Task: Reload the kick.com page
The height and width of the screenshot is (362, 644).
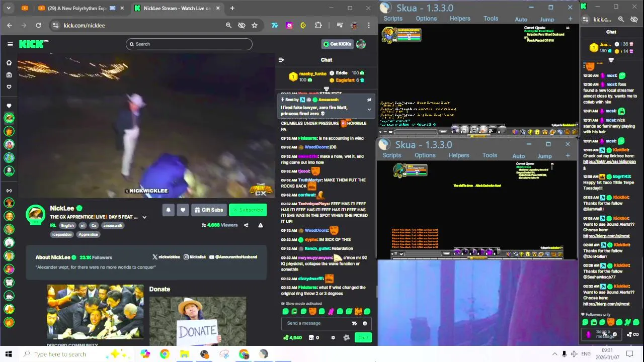Action: [x=38, y=25]
